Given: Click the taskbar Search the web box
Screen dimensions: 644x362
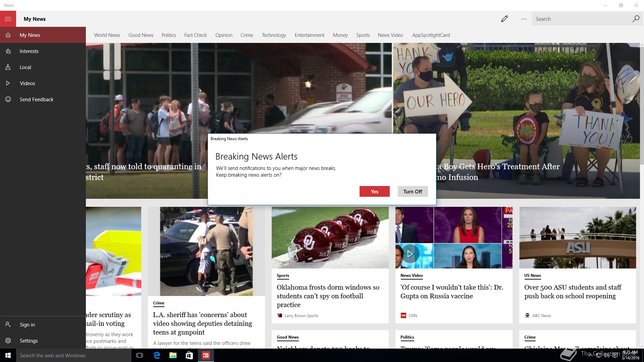Looking at the screenshot, I should [74, 355].
